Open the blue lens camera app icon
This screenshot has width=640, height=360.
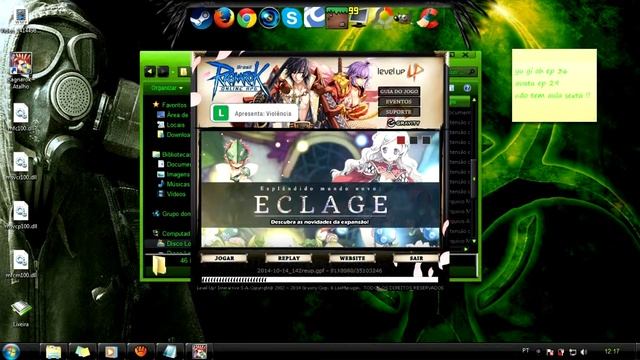269,18
